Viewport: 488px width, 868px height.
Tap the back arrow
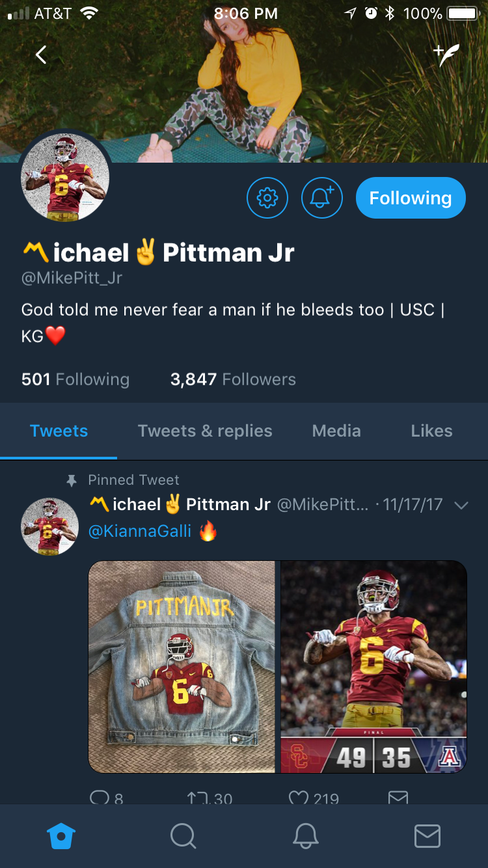coord(41,55)
